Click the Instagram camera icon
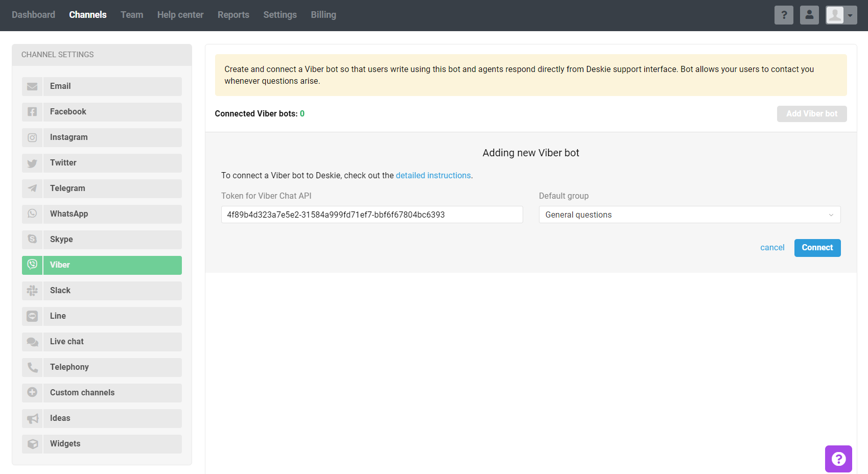The height and width of the screenshot is (474, 868). (x=32, y=137)
